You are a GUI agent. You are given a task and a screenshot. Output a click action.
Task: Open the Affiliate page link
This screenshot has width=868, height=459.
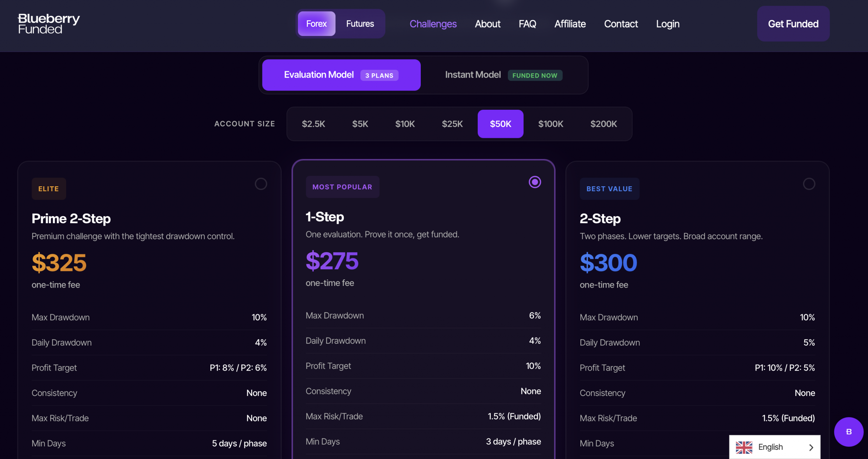coord(570,24)
